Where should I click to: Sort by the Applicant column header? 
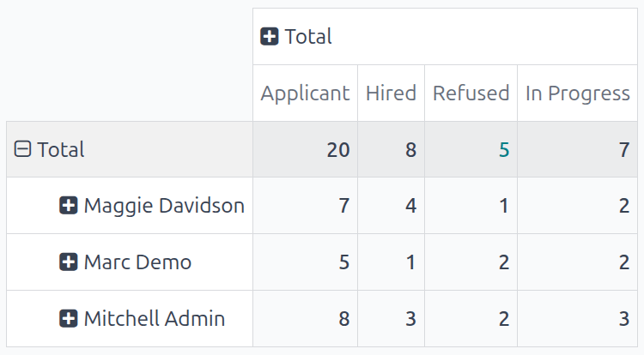tap(305, 93)
